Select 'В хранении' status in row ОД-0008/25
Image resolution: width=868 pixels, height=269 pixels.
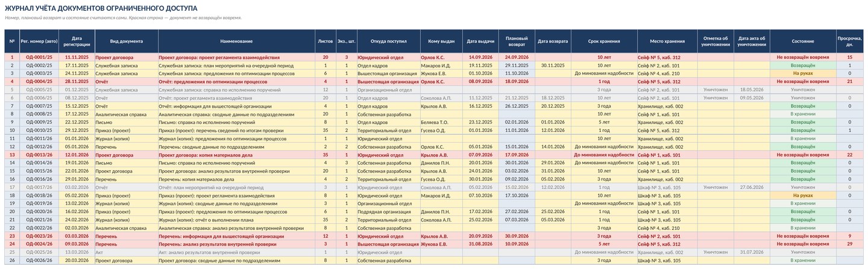(803, 114)
